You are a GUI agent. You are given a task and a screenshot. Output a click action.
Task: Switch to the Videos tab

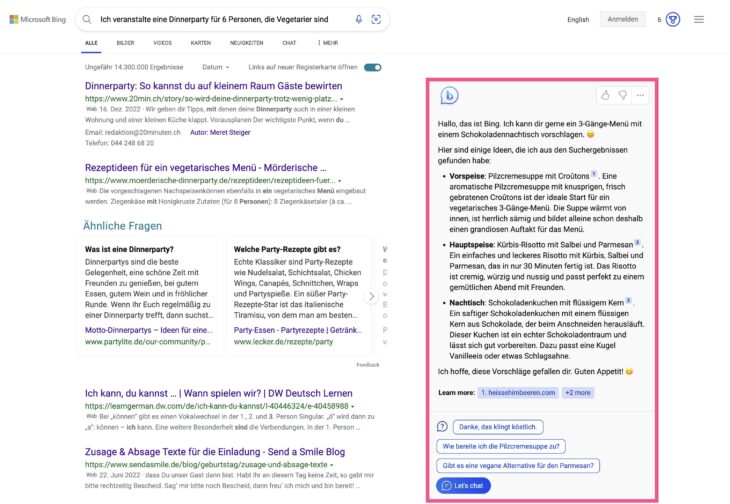[162, 43]
